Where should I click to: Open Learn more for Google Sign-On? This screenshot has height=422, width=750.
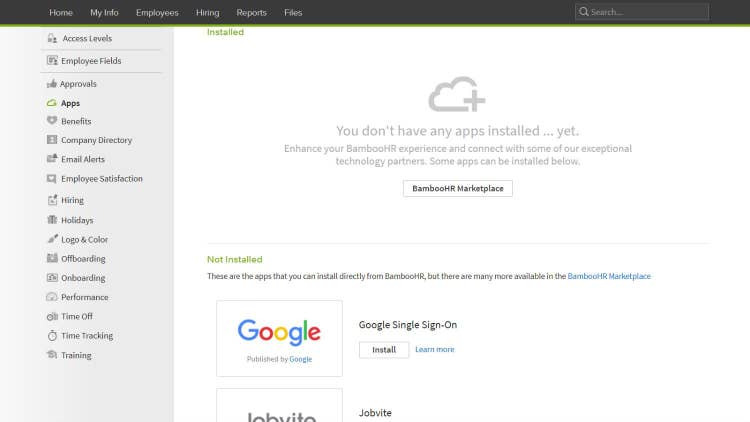(435, 349)
